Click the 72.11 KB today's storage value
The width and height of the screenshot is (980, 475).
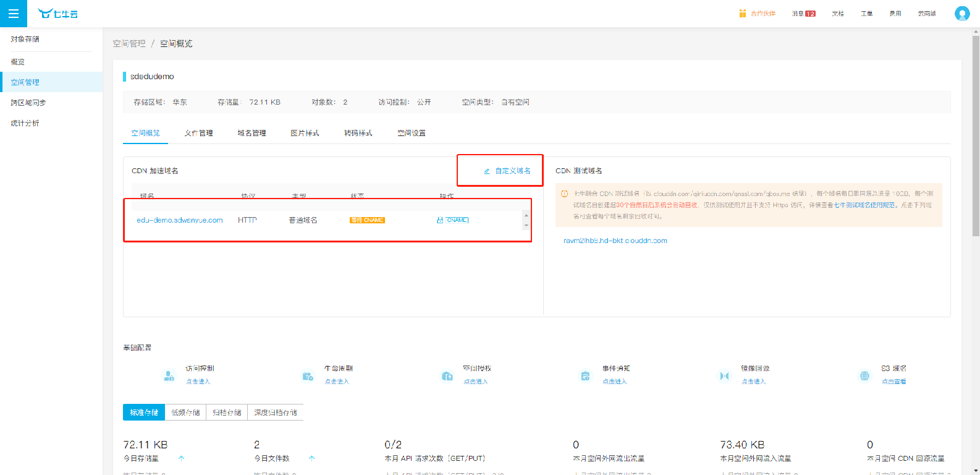point(146,445)
